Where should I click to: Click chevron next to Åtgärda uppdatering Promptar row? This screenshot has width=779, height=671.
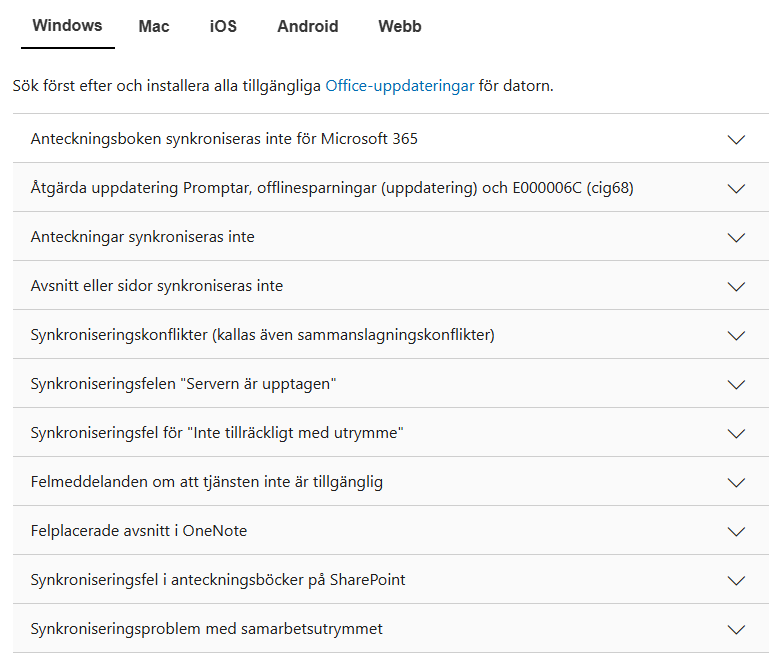tap(736, 188)
